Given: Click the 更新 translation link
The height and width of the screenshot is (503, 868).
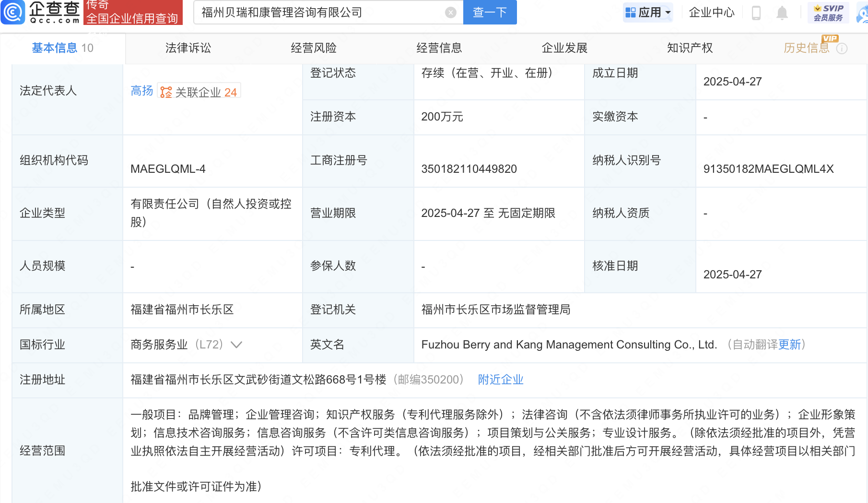Looking at the screenshot, I should click(790, 345).
